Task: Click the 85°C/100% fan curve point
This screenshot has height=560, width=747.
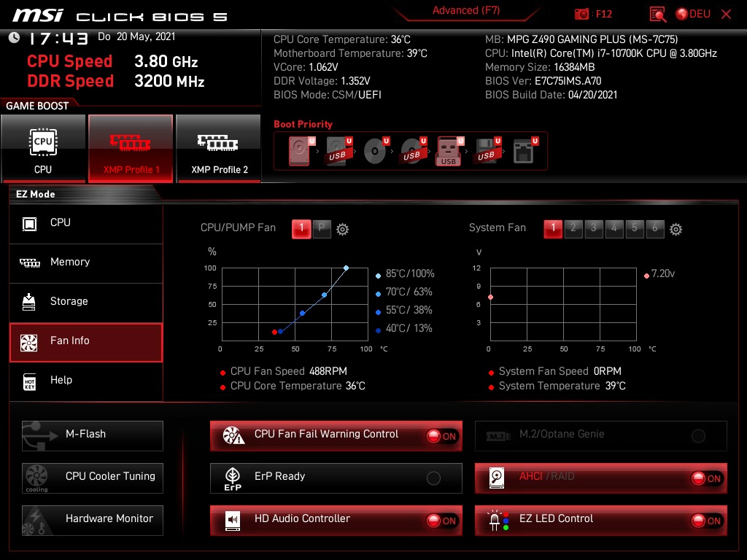Action: 347,268
